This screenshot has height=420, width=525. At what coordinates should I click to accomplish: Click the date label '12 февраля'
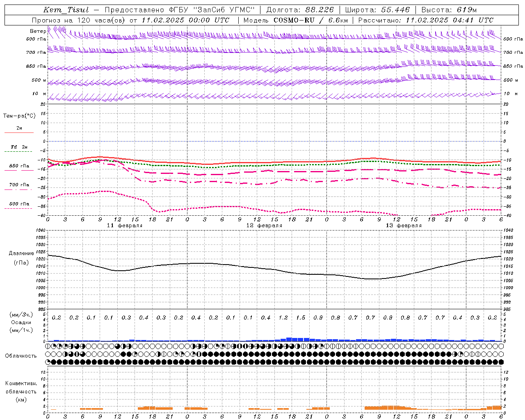tap(264, 226)
